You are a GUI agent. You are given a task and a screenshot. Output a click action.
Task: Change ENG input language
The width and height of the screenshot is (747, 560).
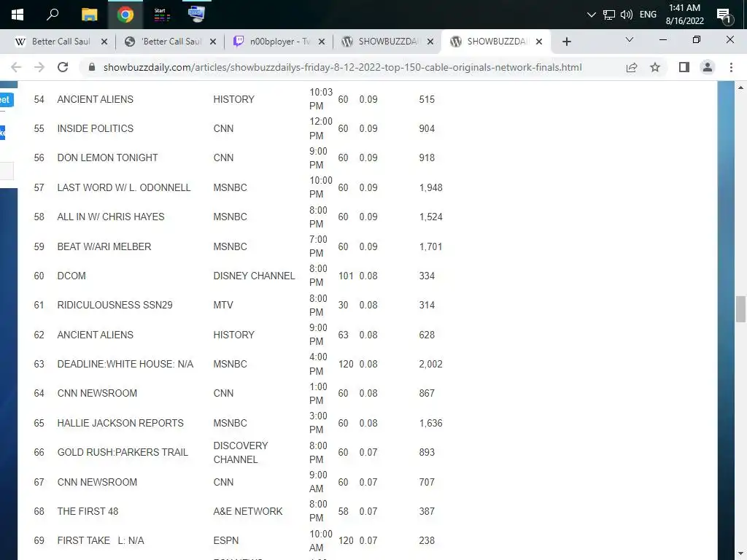[648, 15]
